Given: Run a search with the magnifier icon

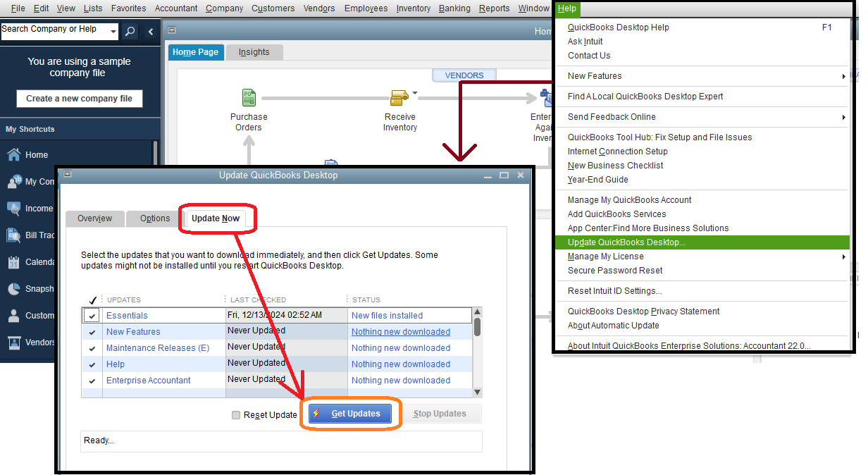Looking at the screenshot, I should point(128,31).
